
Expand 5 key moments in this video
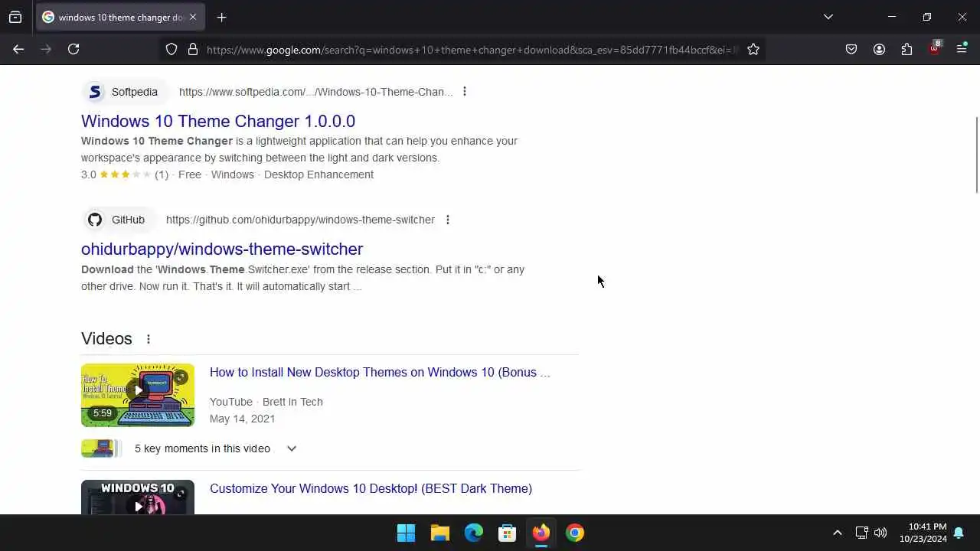[x=291, y=448]
